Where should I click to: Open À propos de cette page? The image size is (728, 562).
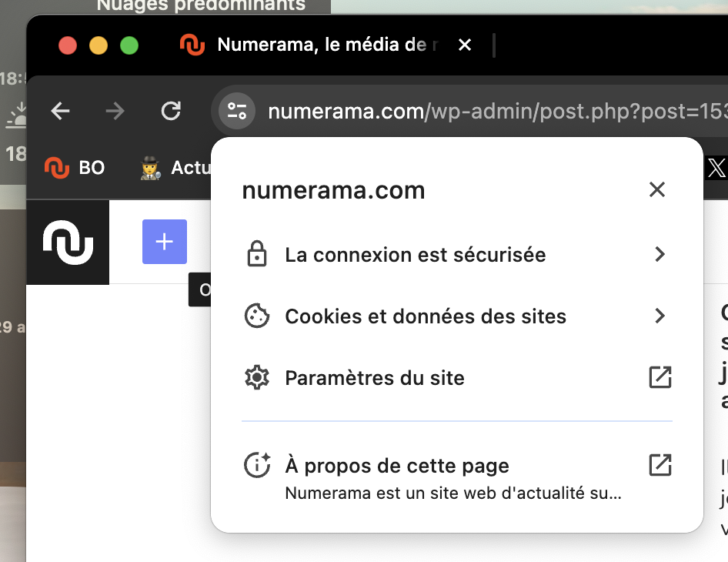tap(457, 477)
